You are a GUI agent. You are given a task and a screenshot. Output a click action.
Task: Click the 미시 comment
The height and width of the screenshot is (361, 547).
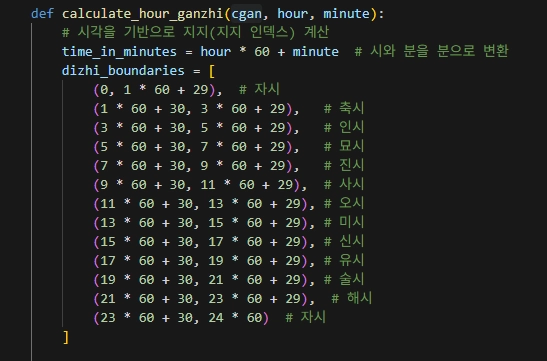(344, 222)
